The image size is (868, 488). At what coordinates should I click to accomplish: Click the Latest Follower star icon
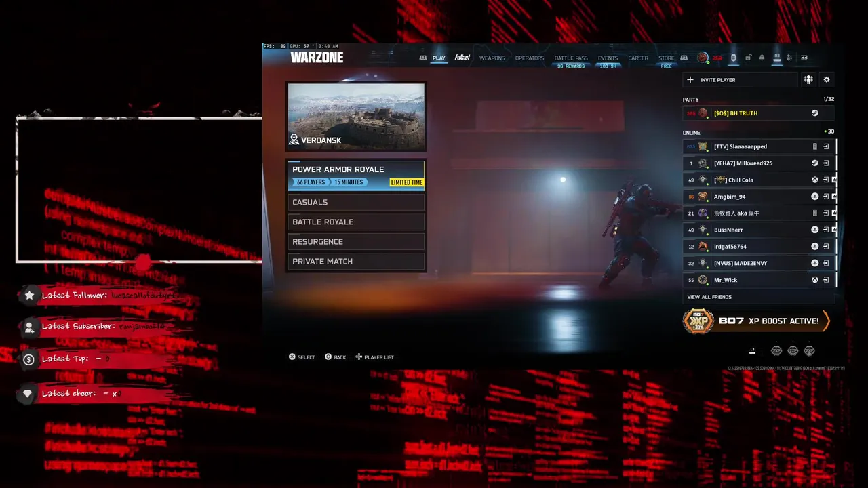[x=28, y=296]
